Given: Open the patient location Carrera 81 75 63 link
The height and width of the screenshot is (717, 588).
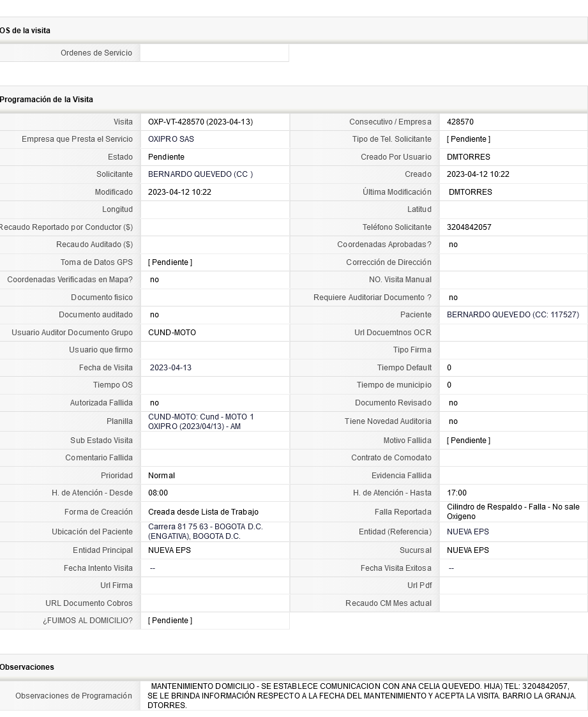Looking at the screenshot, I should [x=205, y=531].
